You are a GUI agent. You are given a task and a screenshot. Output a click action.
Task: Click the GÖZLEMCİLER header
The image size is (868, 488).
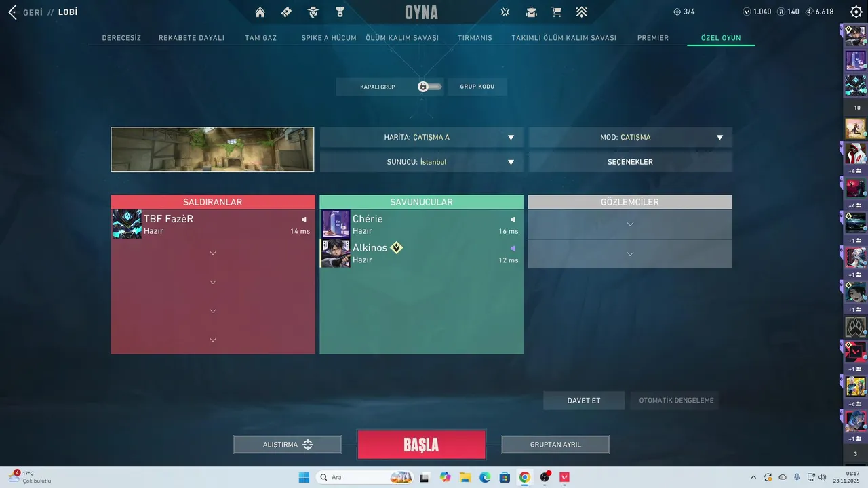tap(631, 202)
